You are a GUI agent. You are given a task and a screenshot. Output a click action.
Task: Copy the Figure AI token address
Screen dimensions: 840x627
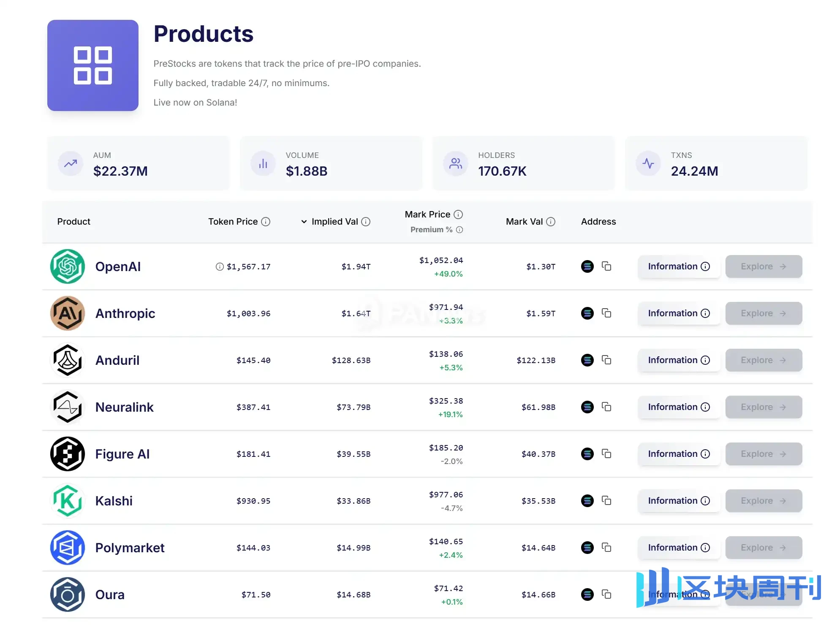point(606,454)
